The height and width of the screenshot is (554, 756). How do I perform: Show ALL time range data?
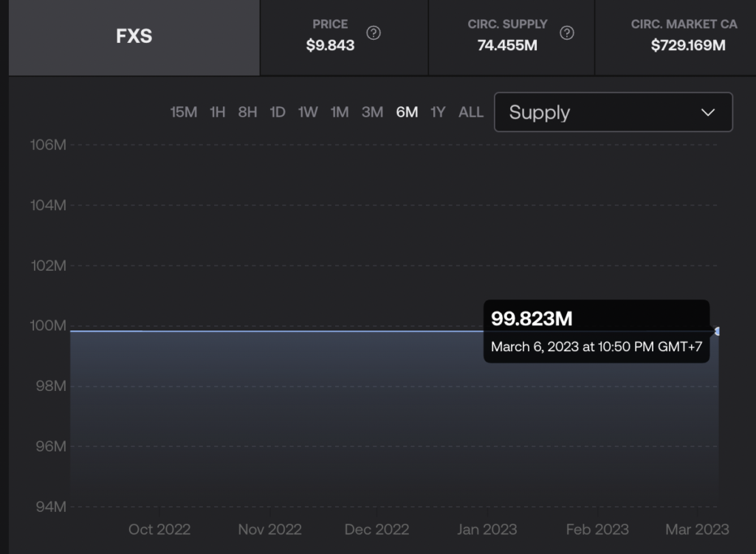point(470,112)
